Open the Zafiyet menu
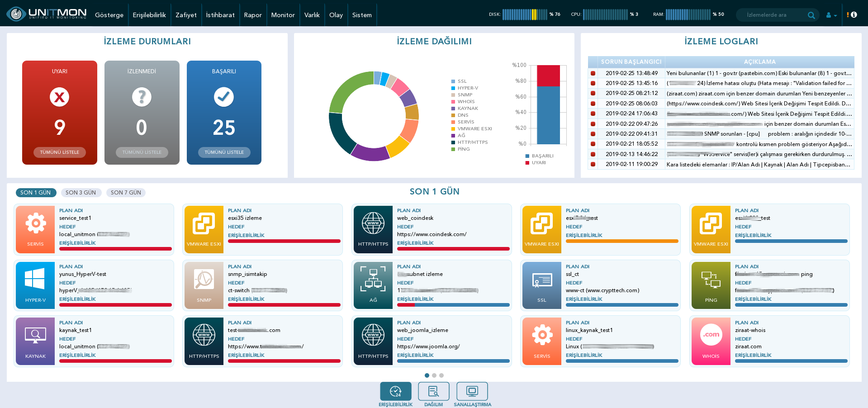 (x=186, y=15)
